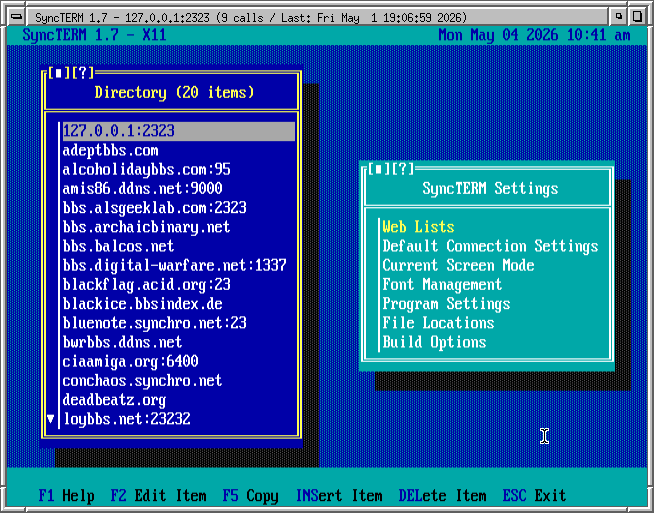Select 127.0.0.1:2323 directory entry

pos(179,131)
